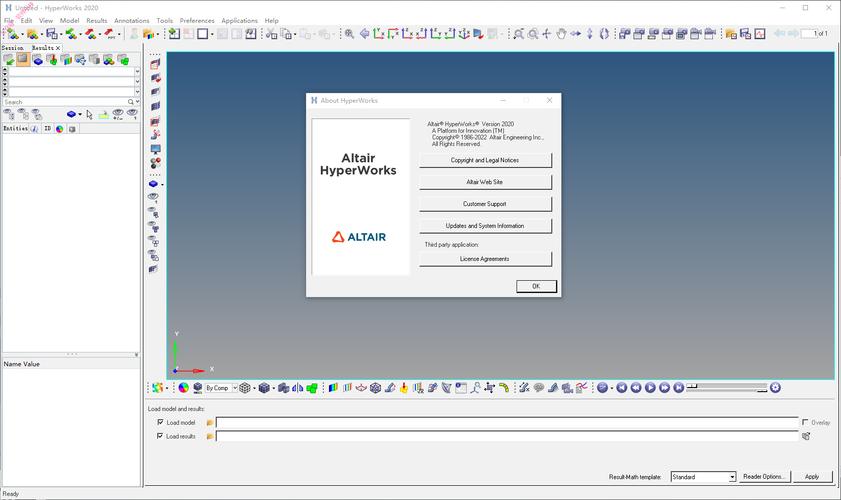Image resolution: width=841 pixels, height=500 pixels.
Task: Open the Search options dropdown arrow
Action: point(137,102)
